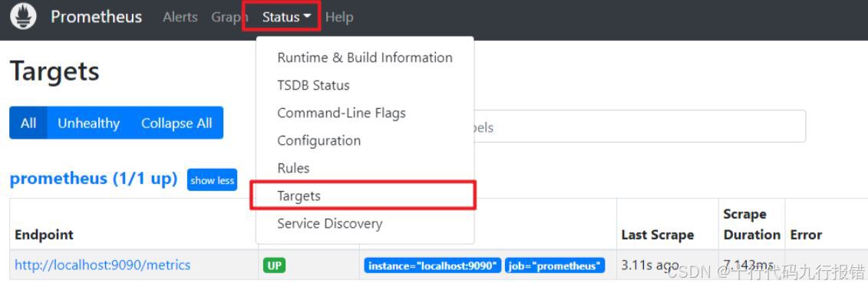Click the Scrape Duration column header
Image resolution: width=868 pixels, height=287 pixels.
[751, 225]
